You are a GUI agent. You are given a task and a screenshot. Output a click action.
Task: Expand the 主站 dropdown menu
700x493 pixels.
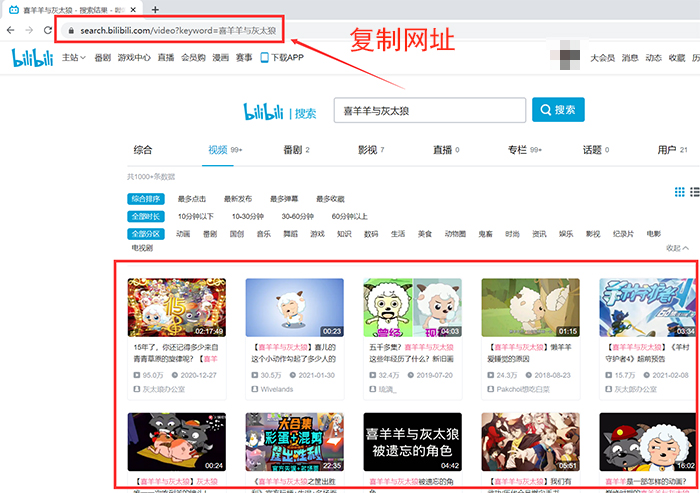coord(74,58)
